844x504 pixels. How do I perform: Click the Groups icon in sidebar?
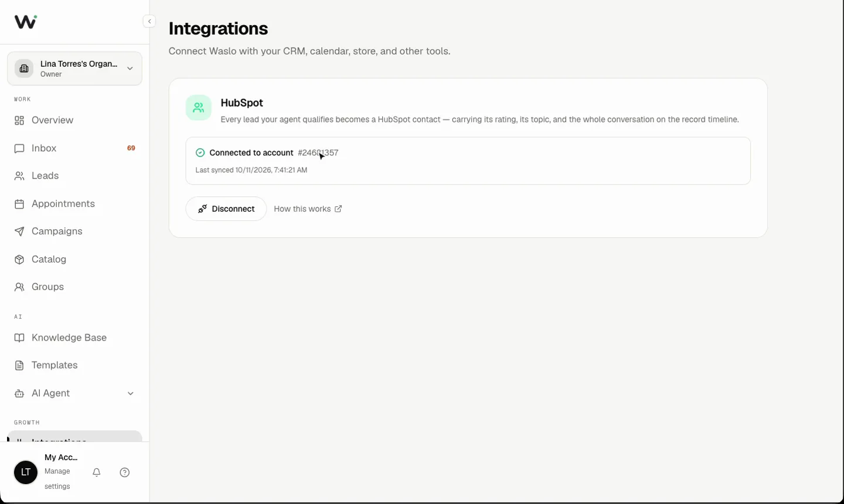click(x=19, y=287)
